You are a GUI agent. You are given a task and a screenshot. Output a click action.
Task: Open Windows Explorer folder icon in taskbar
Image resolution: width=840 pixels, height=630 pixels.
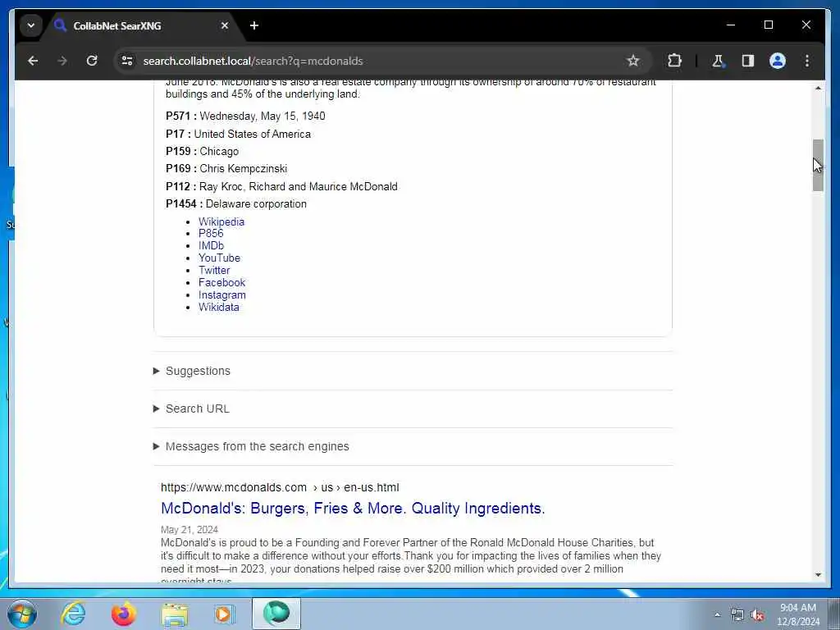(x=175, y=614)
